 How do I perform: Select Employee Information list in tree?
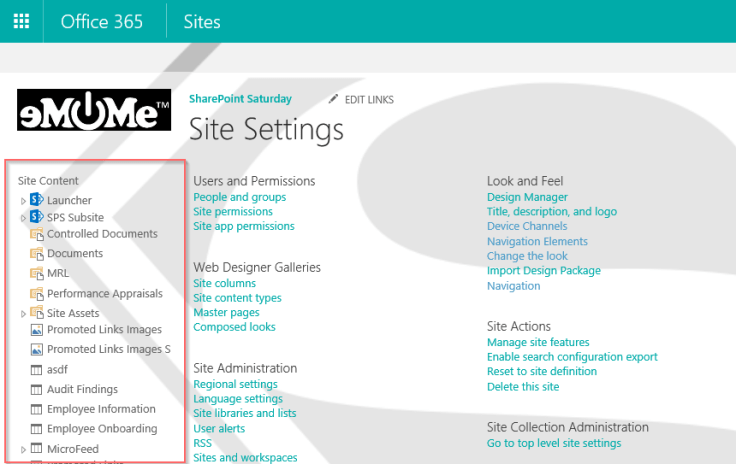[101, 409]
